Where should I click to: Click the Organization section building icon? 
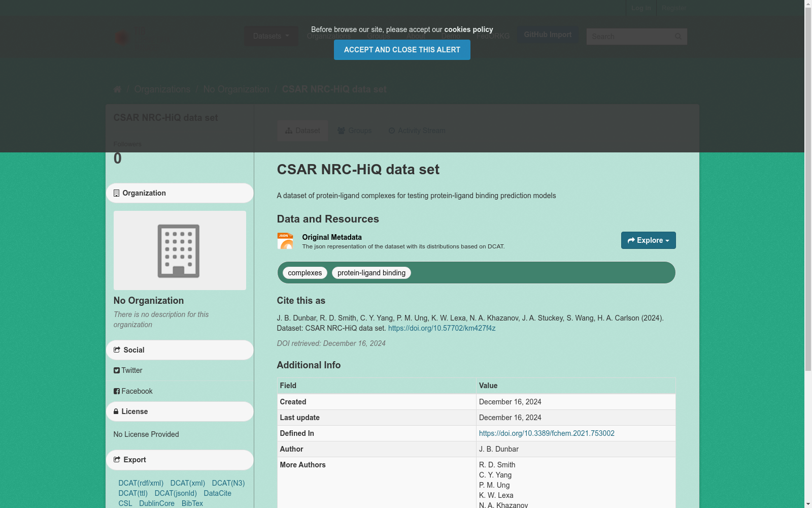click(x=116, y=193)
